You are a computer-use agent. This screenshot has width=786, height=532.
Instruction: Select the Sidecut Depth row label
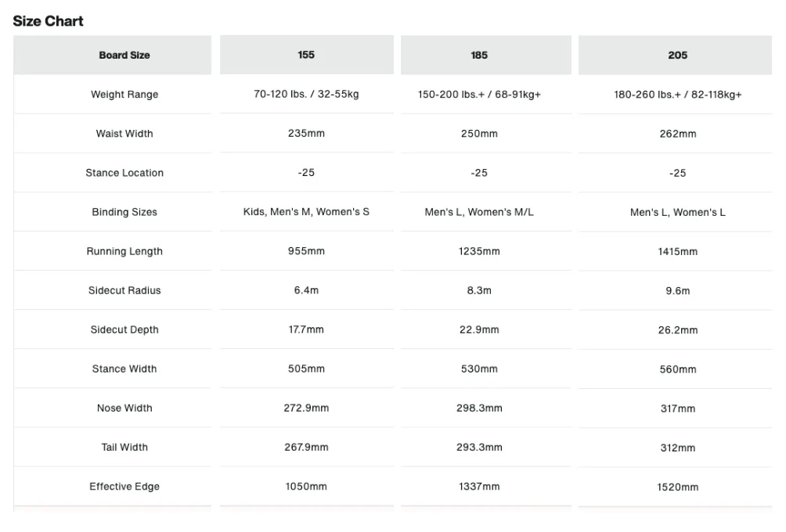(x=124, y=329)
